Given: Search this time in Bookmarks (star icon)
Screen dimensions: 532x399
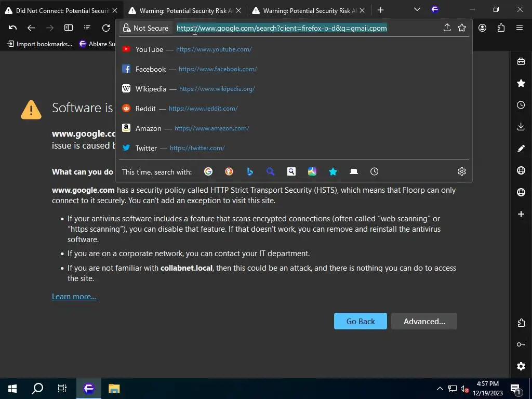Looking at the screenshot, I should coord(333,171).
